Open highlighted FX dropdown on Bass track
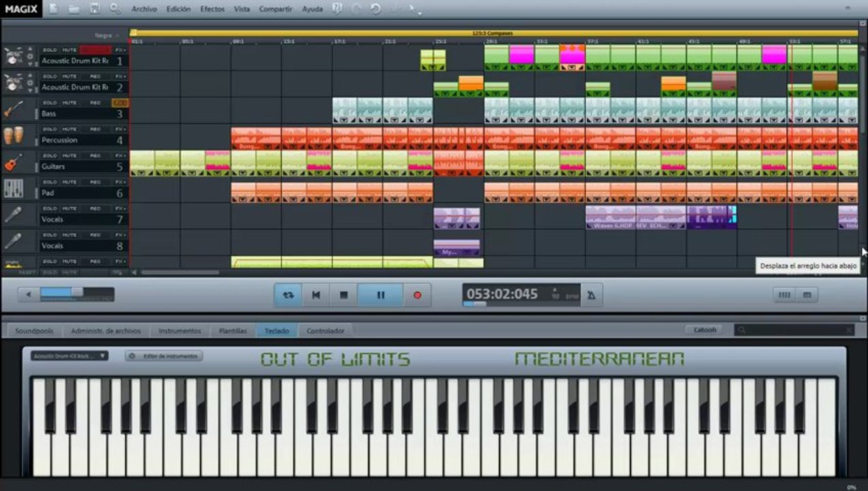Screen dimensions: 868x491 120,103
